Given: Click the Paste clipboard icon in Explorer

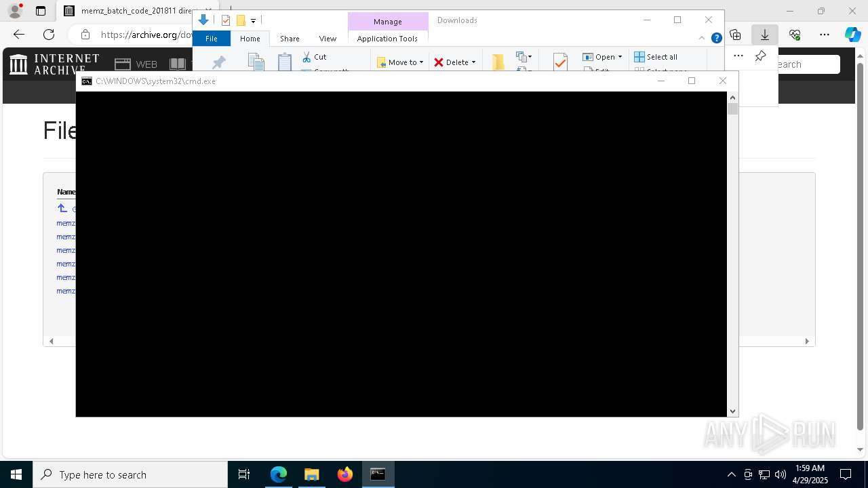Looking at the screenshot, I should tap(285, 62).
